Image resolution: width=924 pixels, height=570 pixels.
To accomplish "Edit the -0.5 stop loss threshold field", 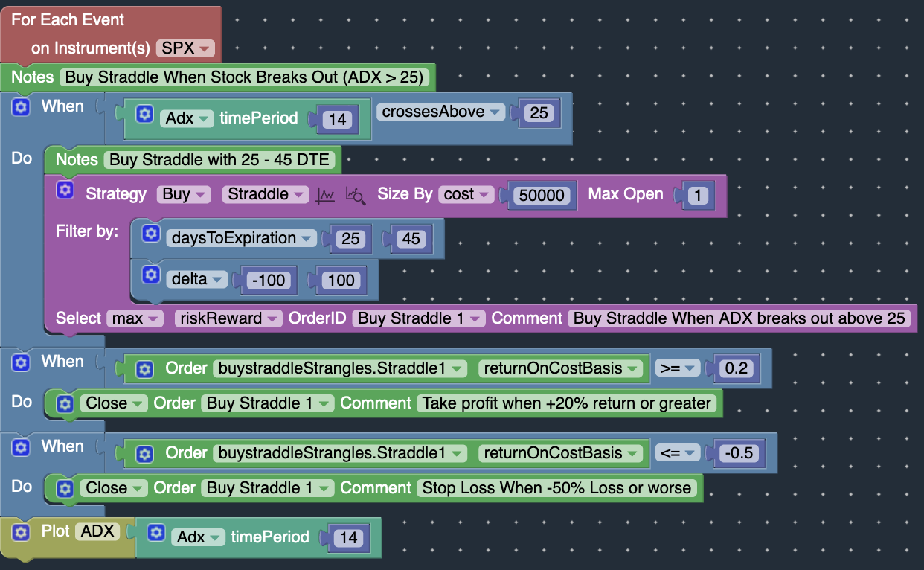I will tap(738, 453).
